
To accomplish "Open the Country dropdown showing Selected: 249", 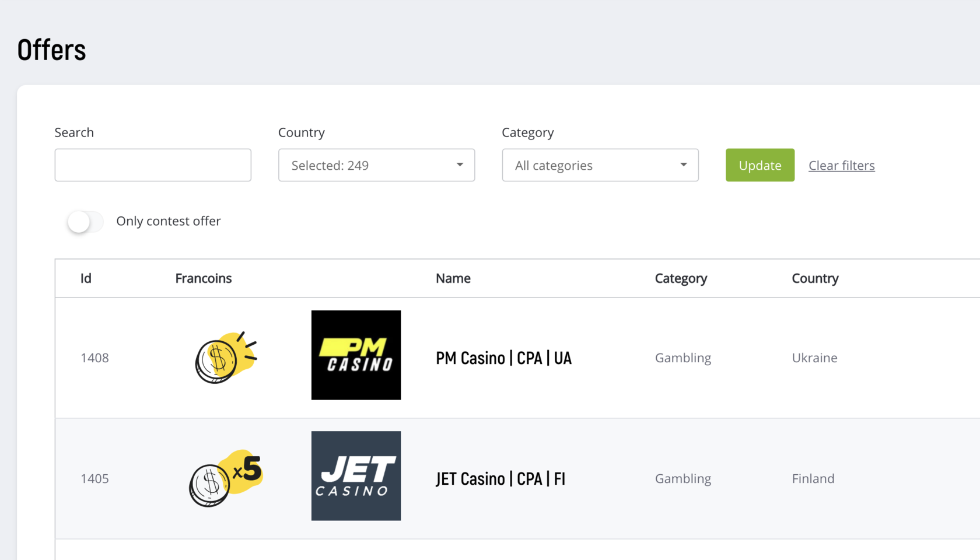I will (377, 165).
